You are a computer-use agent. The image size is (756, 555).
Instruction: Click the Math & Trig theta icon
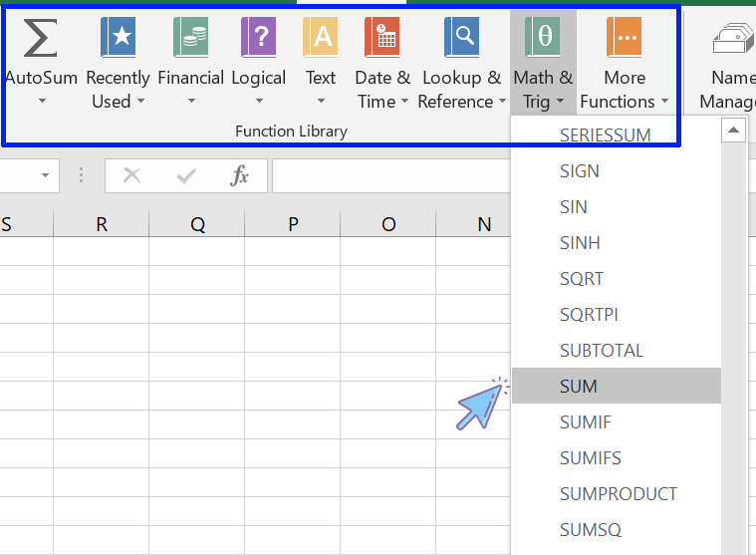[543, 37]
